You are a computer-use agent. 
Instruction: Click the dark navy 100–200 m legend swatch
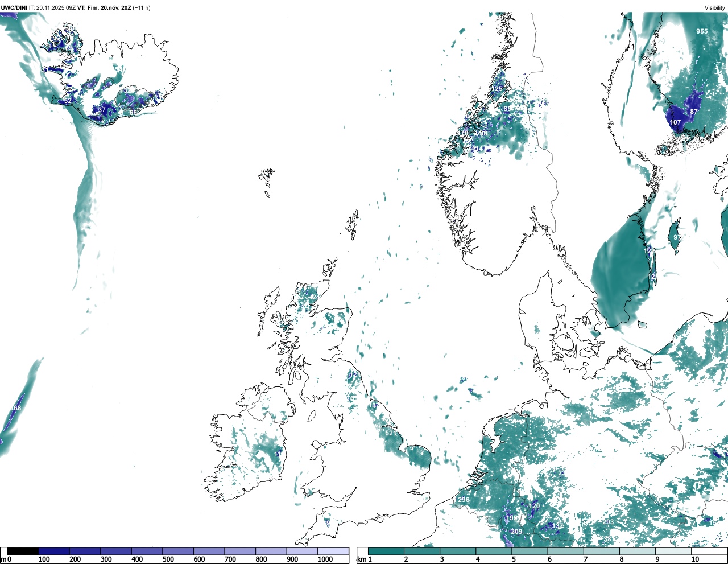pyautogui.click(x=54, y=551)
